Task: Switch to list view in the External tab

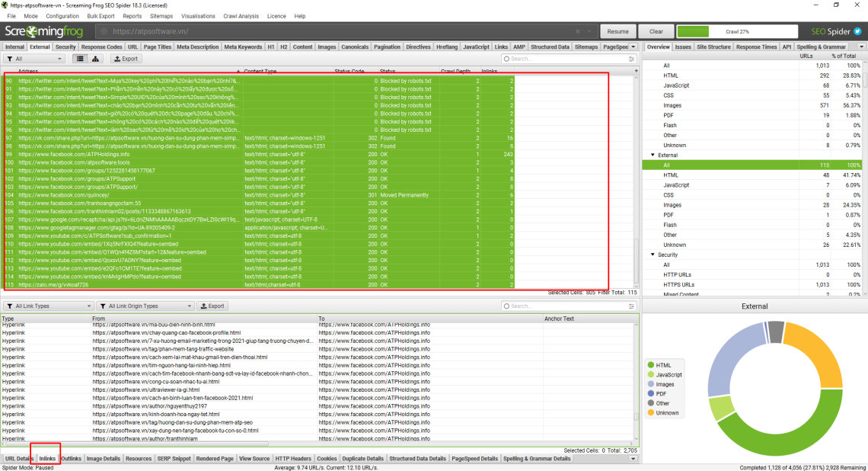Action: (x=78, y=59)
